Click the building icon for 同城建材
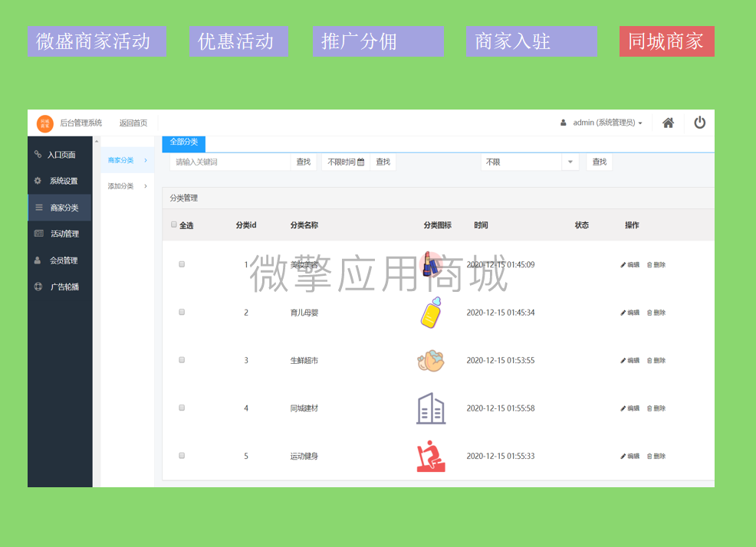 click(431, 408)
